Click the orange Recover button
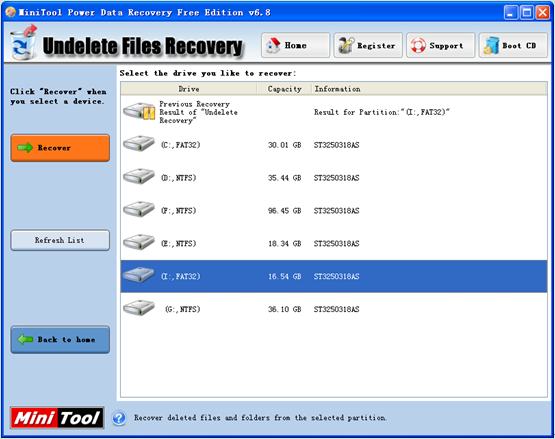The width and height of the screenshot is (555, 439). (x=60, y=148)
